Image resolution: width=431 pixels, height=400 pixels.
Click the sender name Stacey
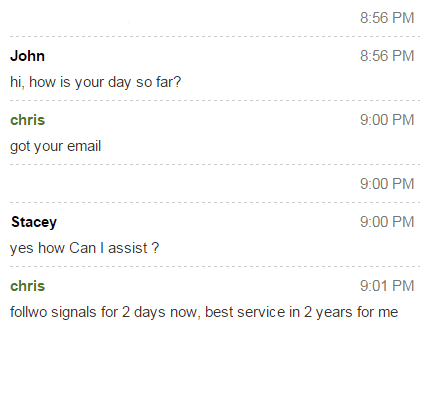[x=34, y=222]
